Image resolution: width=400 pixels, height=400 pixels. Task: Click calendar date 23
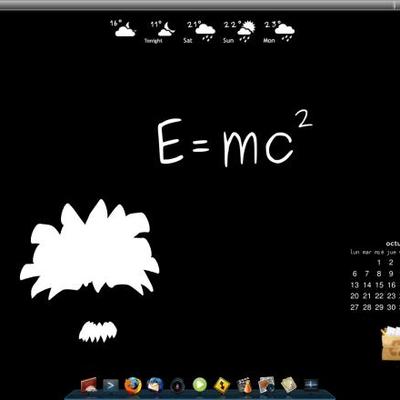click(x=391, y=296)
